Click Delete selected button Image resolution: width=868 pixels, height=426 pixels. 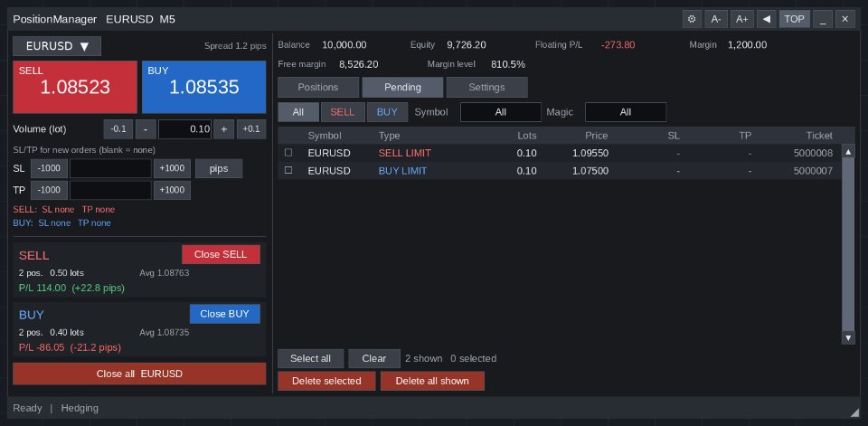tap(326, 381)
